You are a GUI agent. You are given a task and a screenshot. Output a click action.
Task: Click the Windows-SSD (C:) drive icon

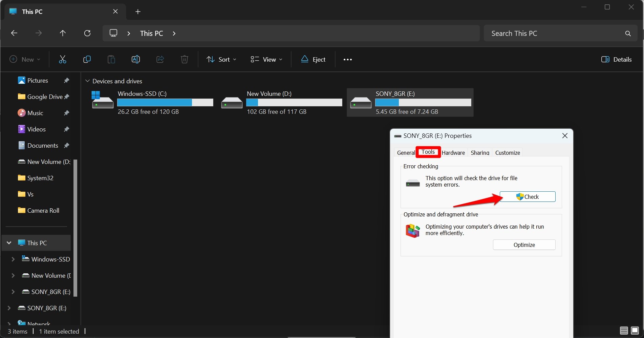point(102,99)
